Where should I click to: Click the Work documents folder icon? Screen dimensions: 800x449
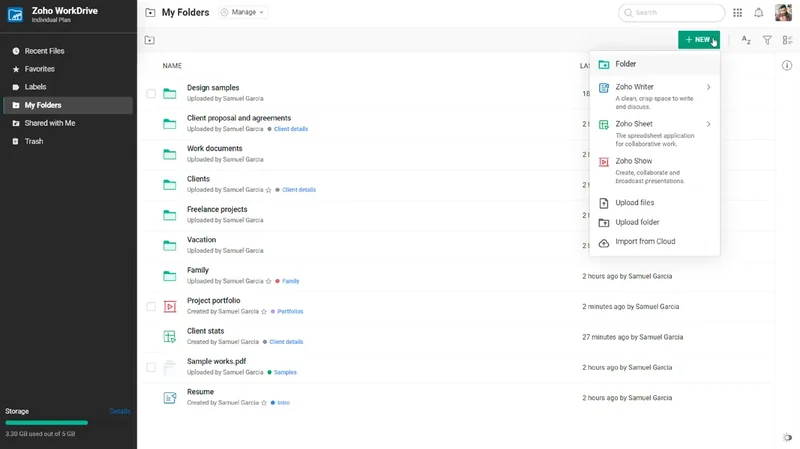(x=169, y=154)
